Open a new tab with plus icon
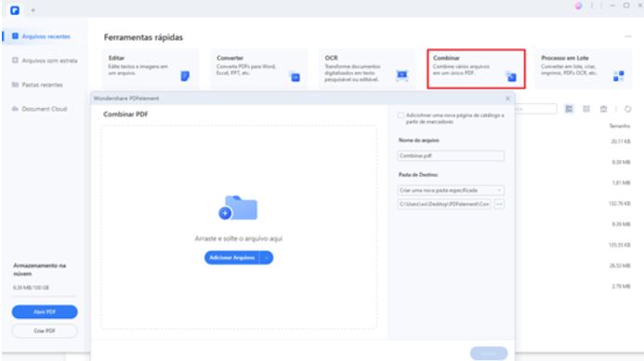The image size is (644, 361). pyautogui.click(x=33, y=10)
